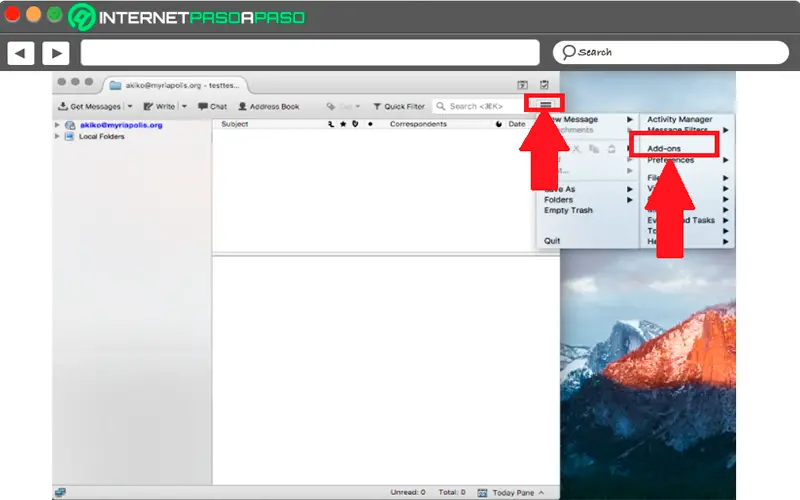Sort by the read status dot column

coord(370,124)
